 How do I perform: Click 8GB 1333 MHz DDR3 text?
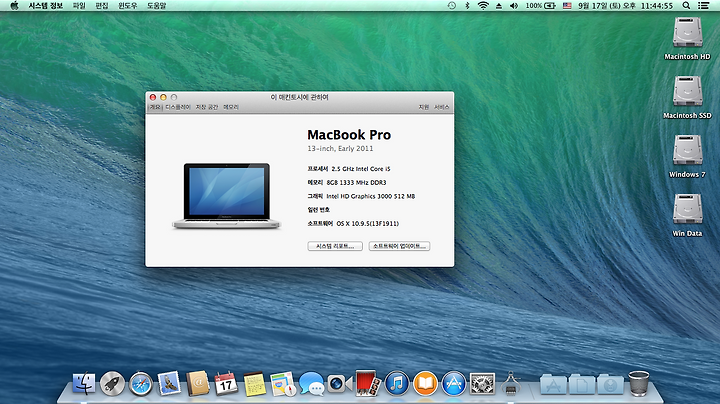tap(356, 183)
